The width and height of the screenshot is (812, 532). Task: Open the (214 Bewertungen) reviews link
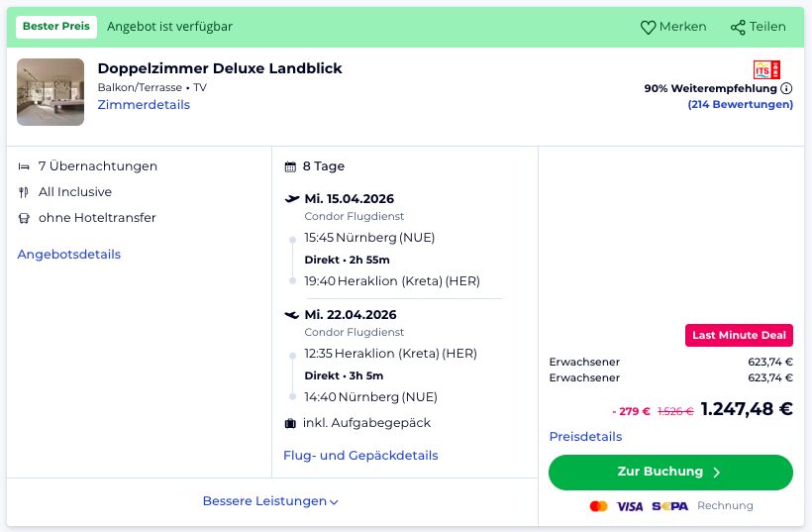tap(740, 104)
